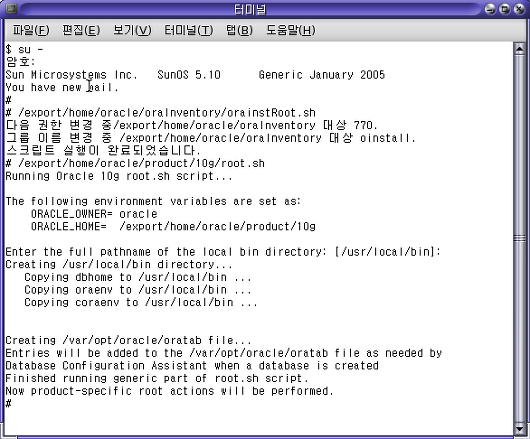Screen dimensions: 530x439
Task: Click 'You have new mail.' line
Action: (62, 88)
